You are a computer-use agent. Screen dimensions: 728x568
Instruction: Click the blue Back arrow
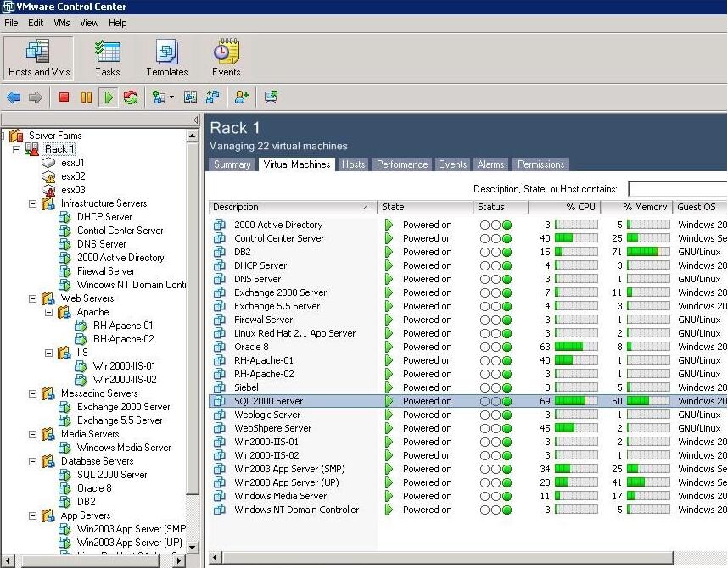[x=14, y=97]
